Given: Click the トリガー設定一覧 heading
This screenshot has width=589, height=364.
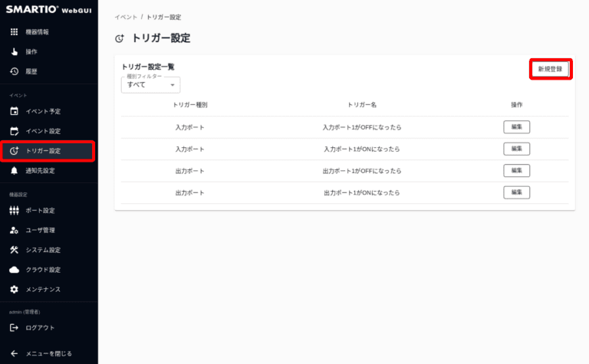Looking at the screenshot, I should 147,67.
